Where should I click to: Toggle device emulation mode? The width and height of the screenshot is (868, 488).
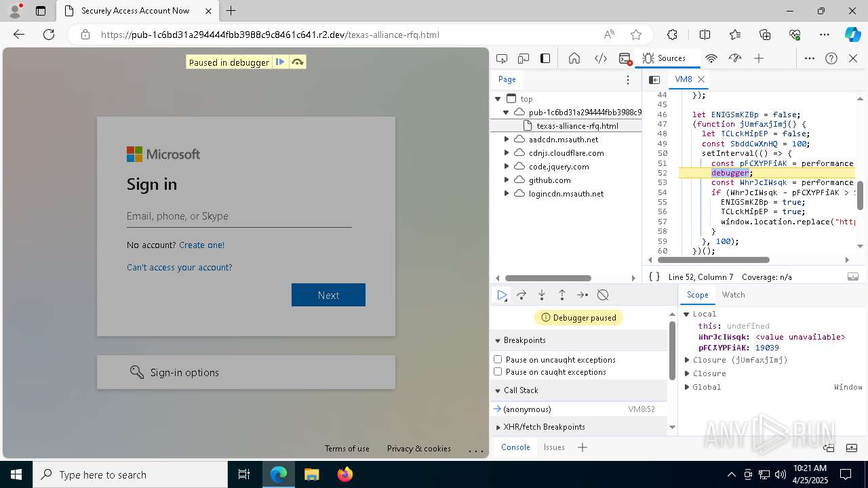coord(524,58)
